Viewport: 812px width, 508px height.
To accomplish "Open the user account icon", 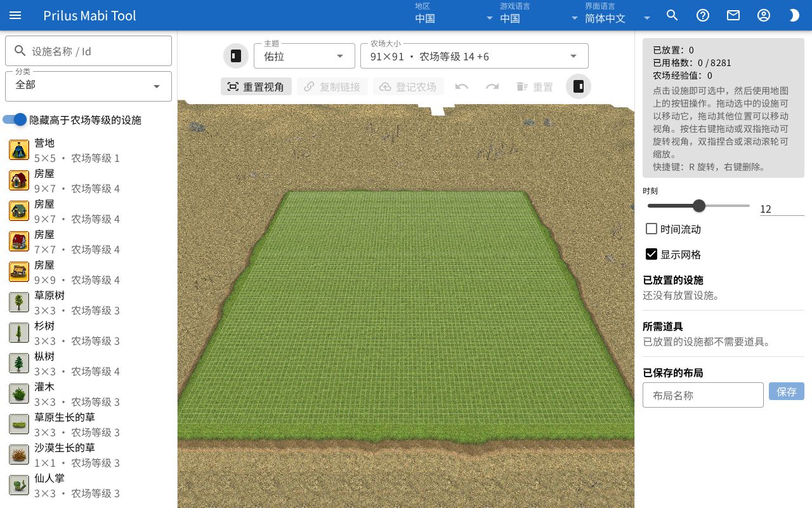I will click(x=764, y=15).
